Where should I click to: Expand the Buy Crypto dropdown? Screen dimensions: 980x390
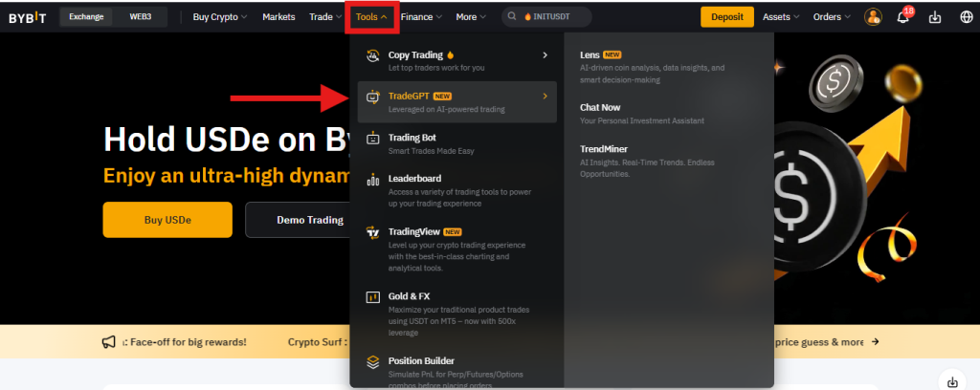tap(220, 17)
